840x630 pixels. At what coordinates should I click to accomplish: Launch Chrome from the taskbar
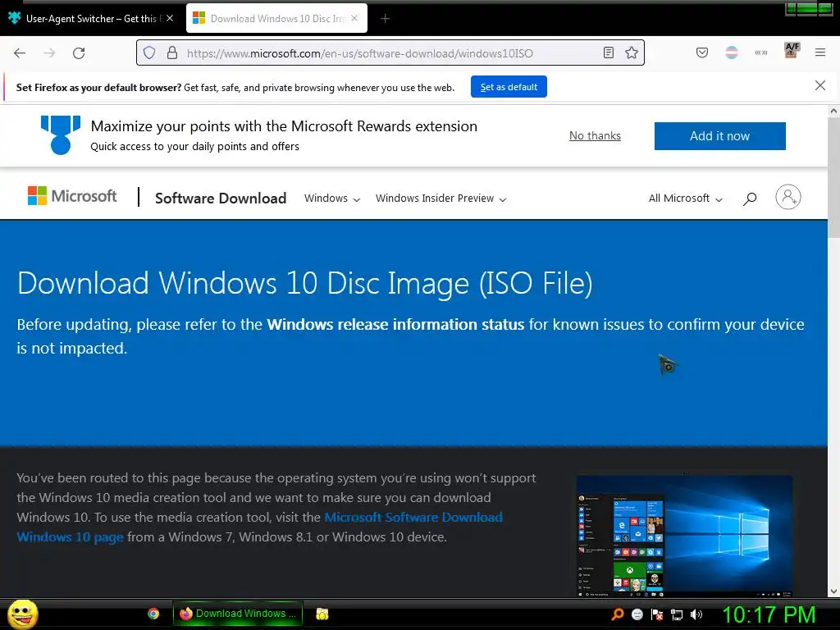click(153, 614)
